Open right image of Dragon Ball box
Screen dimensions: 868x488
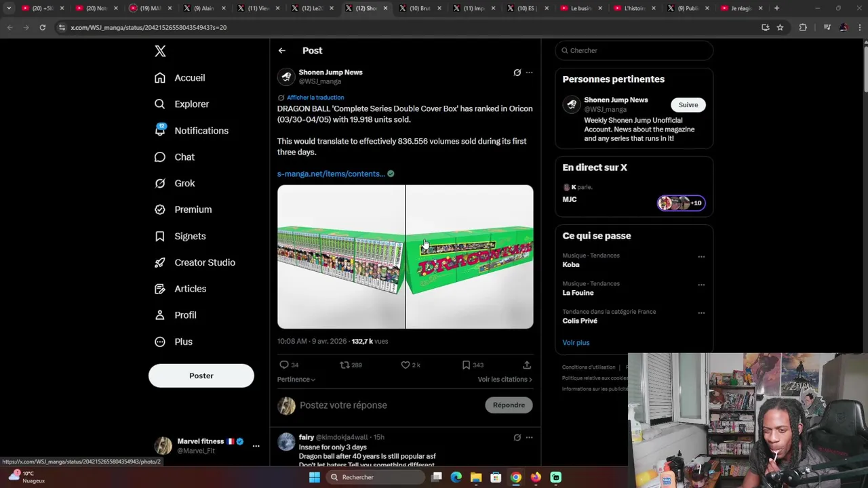point(470,257)
